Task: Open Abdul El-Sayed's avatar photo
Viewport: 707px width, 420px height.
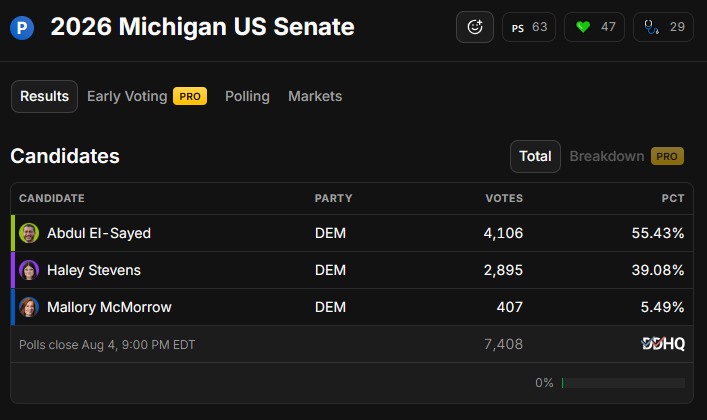Action: [29, 233]
